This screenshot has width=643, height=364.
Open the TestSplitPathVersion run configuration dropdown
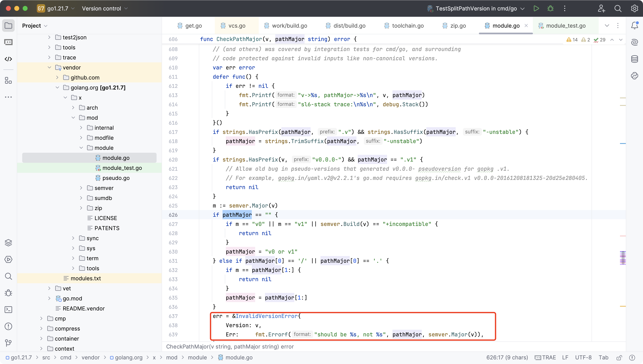[x=476, y=9]
